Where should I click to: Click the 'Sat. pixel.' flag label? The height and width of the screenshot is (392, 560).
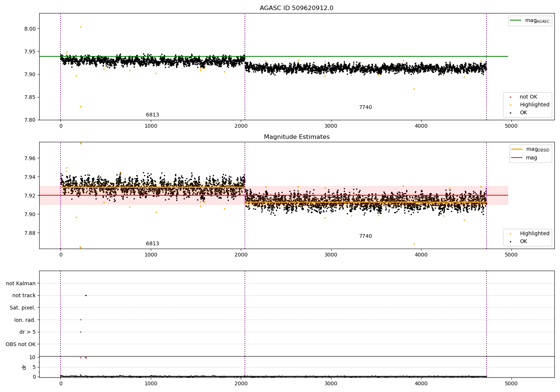tap(23, 308)
